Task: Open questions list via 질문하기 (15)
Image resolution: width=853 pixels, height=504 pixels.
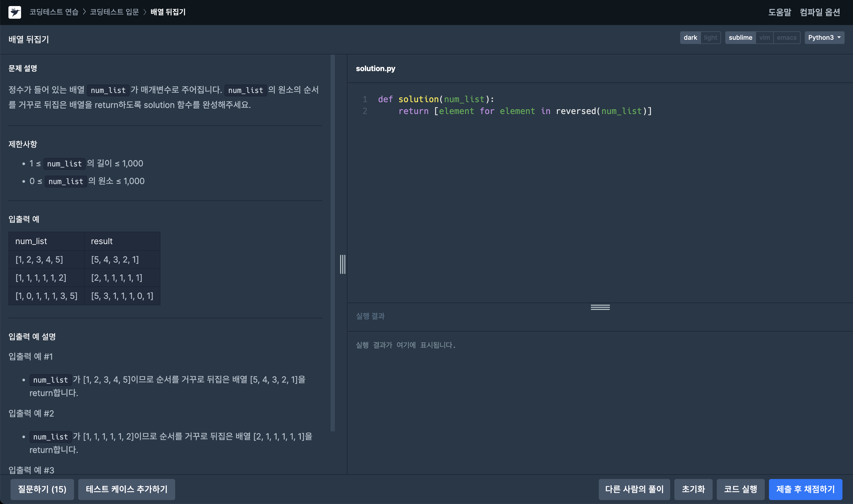Action: [42, 489]
